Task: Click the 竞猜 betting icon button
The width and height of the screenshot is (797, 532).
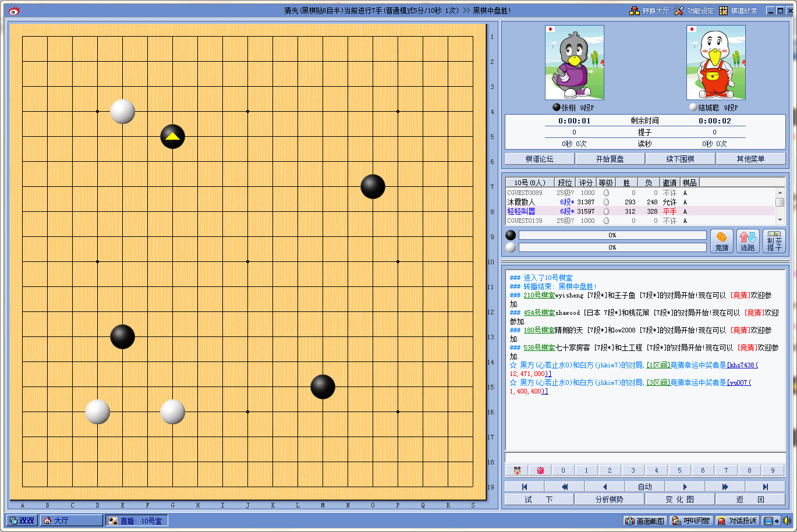Action: tap(721, 241)
